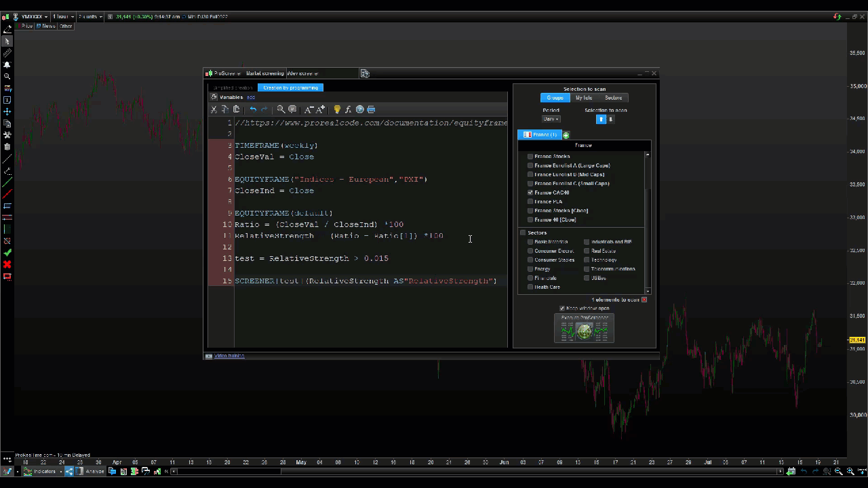This screenshot has width=868, height=488.
Task: Enable the France Stocks checkbox
Action: 530,157
